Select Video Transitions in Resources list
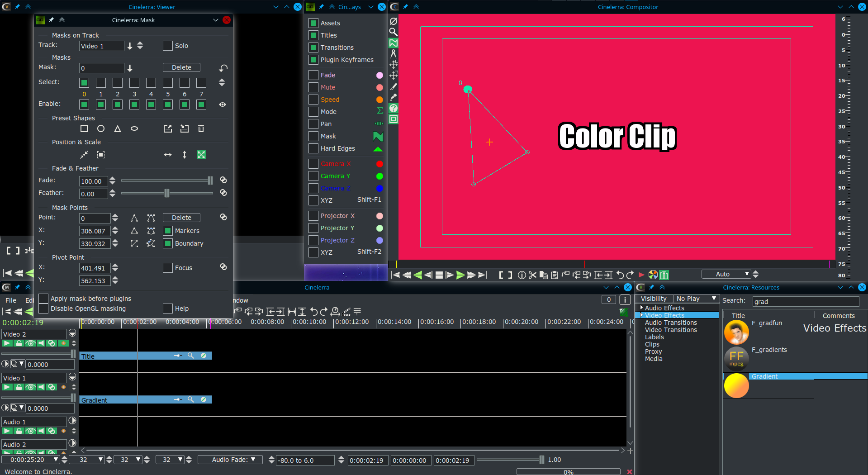 (x=670, y=330)
